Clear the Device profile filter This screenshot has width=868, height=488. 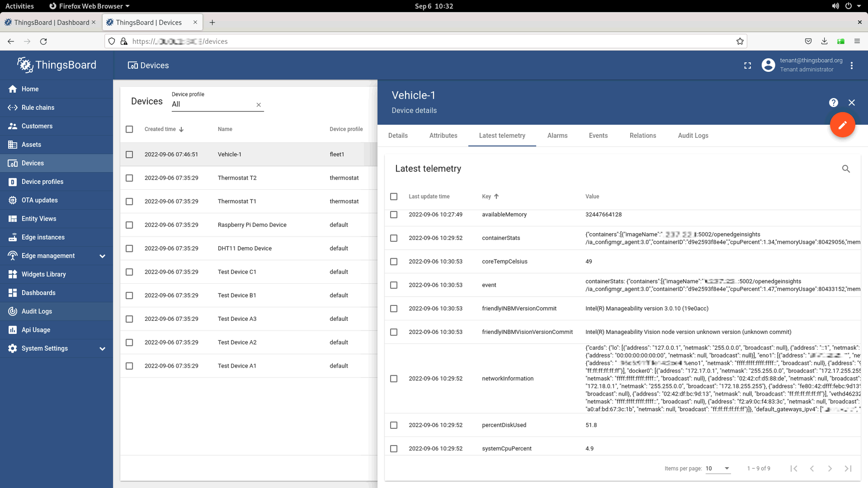(258, 105)
